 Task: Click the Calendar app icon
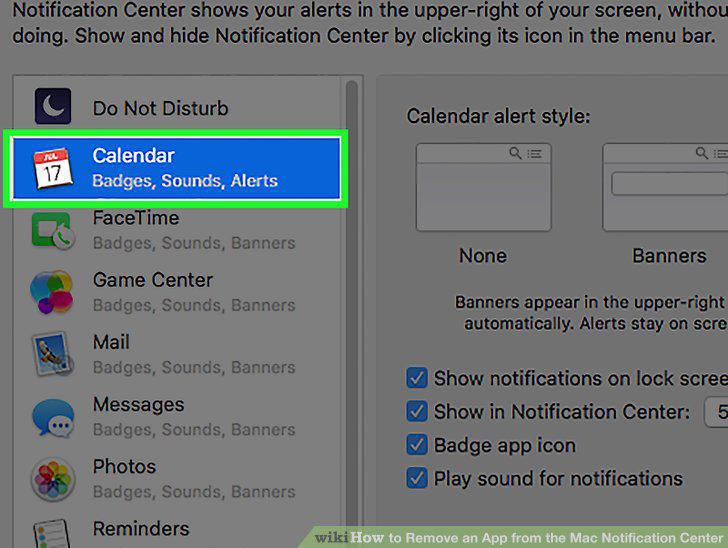coord(53,168)
